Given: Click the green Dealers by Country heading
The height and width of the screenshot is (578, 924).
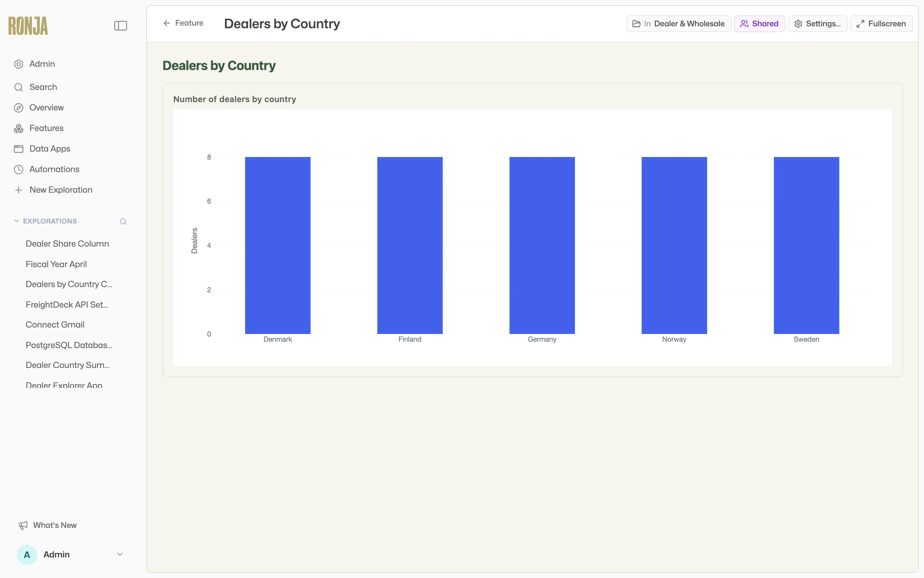Looking at the screenshot, I should (x=219, y=66).
